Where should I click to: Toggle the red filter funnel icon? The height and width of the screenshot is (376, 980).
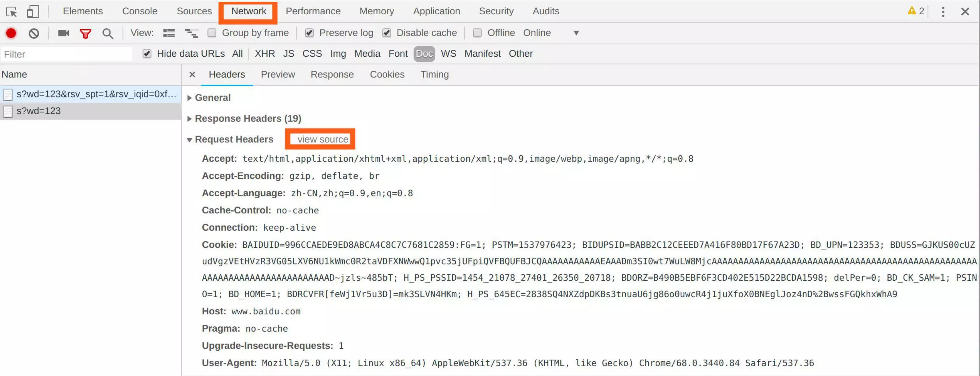coord(85,34)
